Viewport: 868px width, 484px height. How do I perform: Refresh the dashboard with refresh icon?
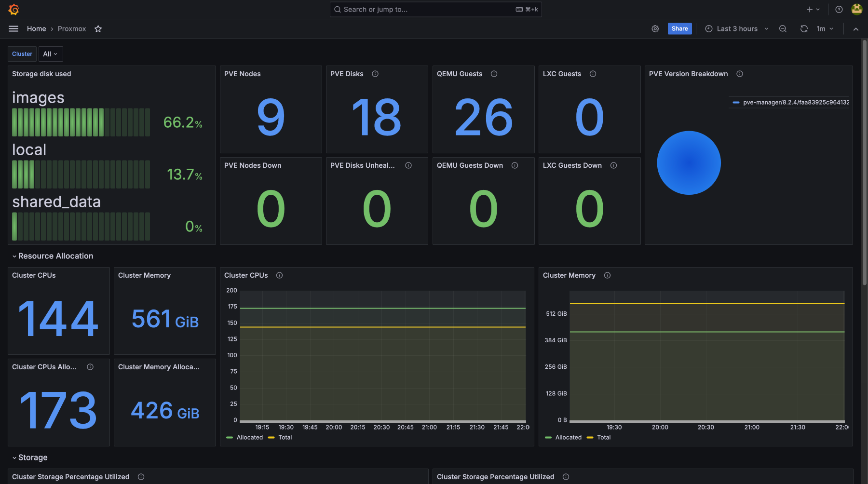click(x=804, y=29)
